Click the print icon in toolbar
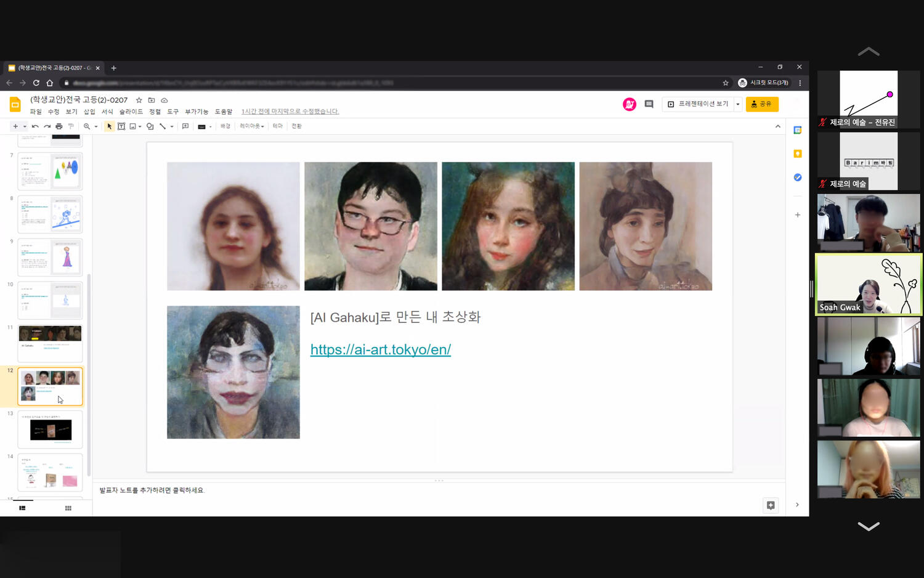Image resolution: width=924 pixels, height=578 pixels. [59, 126]
